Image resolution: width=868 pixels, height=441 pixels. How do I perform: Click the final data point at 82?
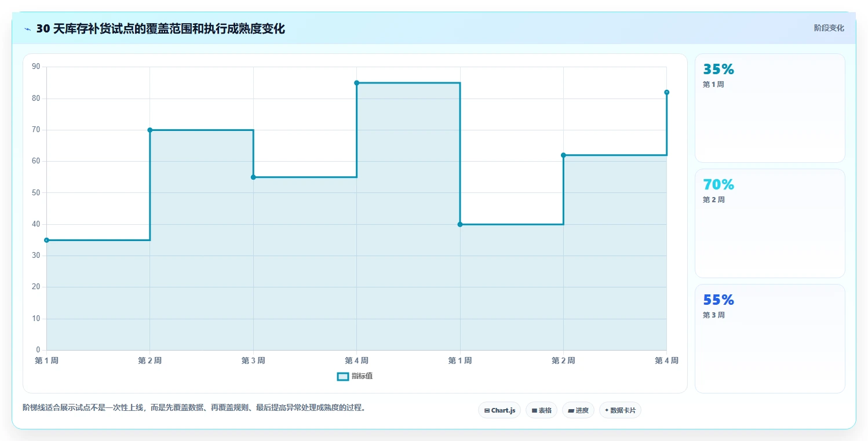point(666,92)
